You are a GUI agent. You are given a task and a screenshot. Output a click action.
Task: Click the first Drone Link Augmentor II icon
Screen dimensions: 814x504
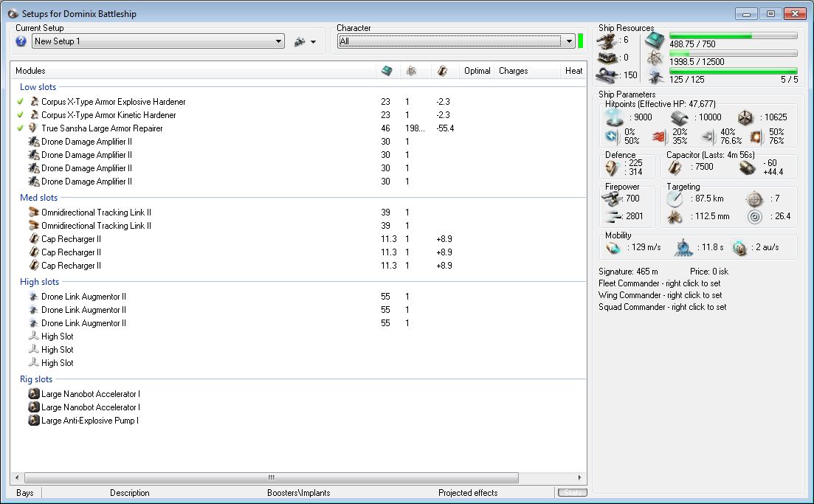click(x=34, y=297)
